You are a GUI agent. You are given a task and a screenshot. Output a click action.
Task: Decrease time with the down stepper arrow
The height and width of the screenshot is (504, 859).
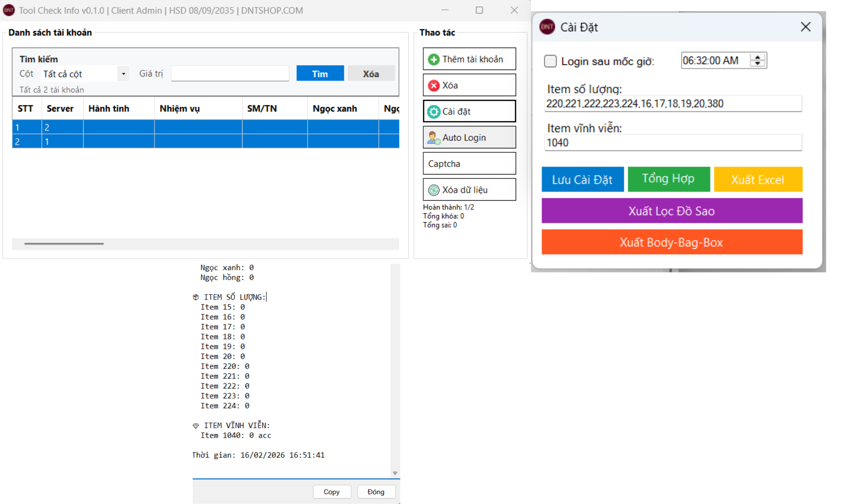(x=758, y=63)
